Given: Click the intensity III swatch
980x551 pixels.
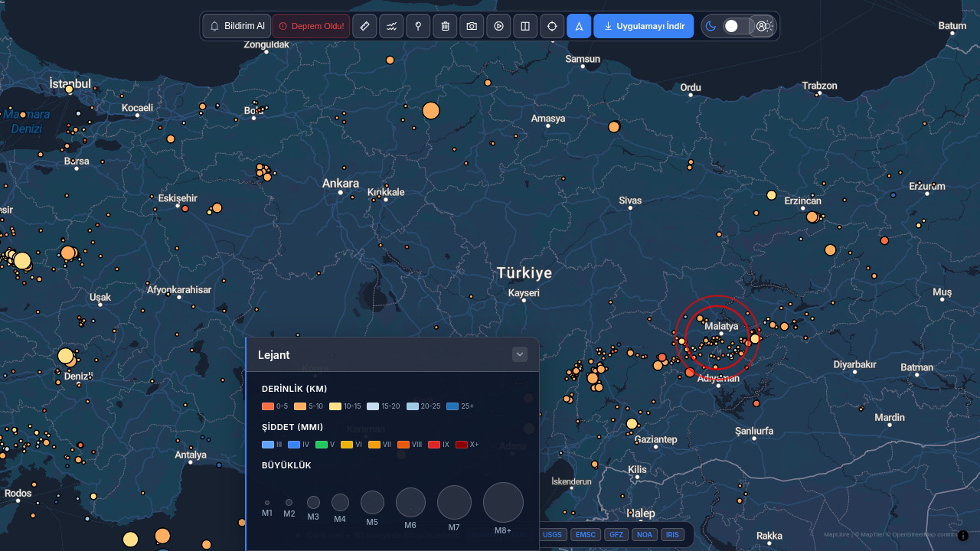Looking at the screenshot, I should click(x=268, y=445).
